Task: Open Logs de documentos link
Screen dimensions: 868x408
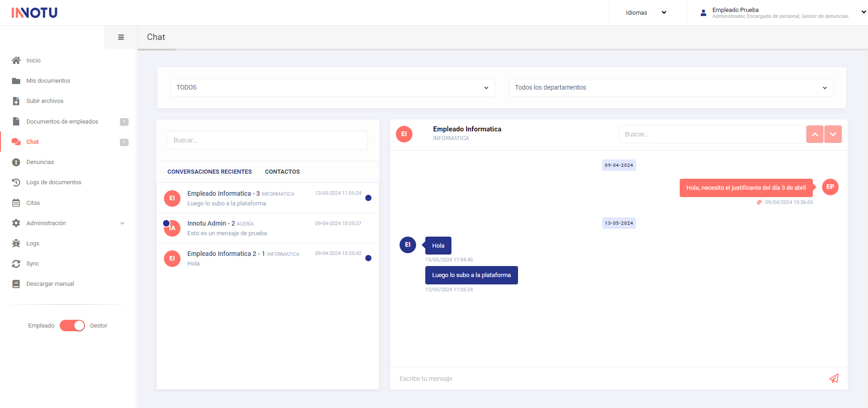Action: tap(54, 182)
